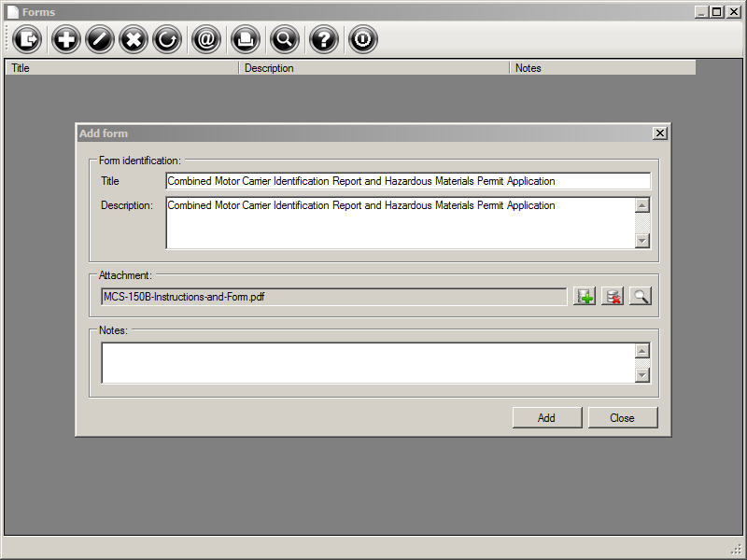Click the X delete toolbar icon
This screenshot has height=560, width=747.
click(134, 39)
